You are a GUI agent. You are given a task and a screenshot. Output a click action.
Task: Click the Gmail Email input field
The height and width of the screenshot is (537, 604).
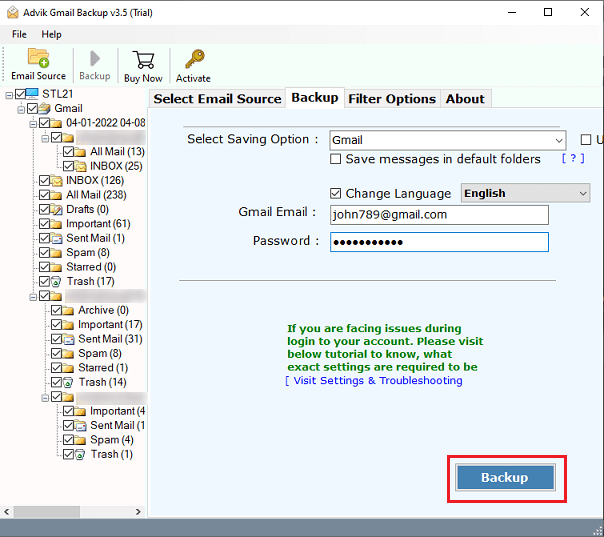point(439,215)
